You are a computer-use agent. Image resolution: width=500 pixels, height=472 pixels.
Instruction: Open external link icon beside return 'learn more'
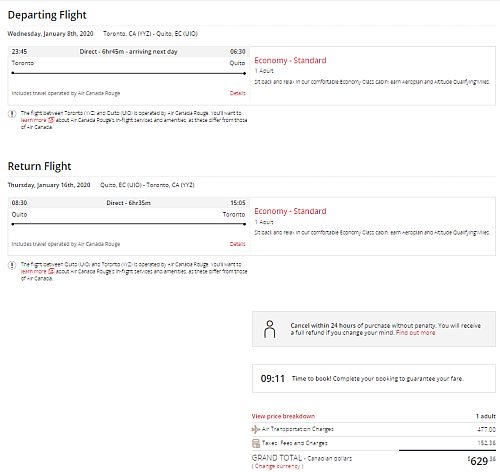[51, 271]
